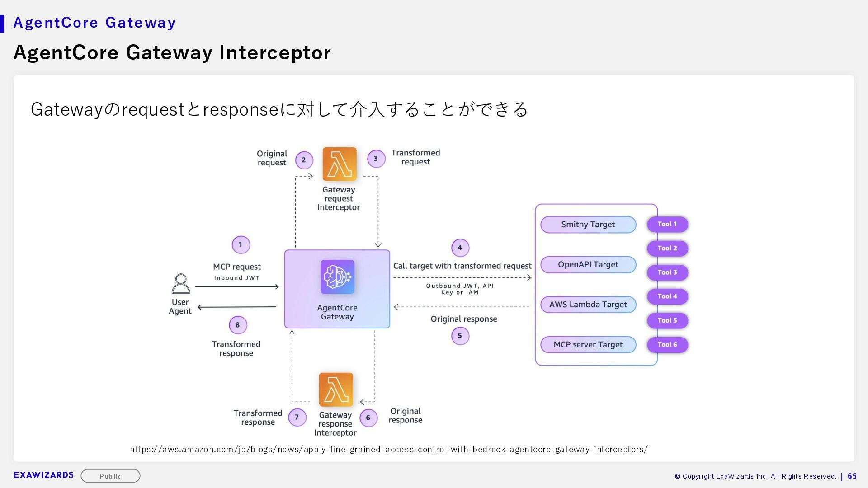The width and height of the screenshot is (868, 488).
Task: Click the AgentCore Gateway brain icon
Action: [337, 277]
